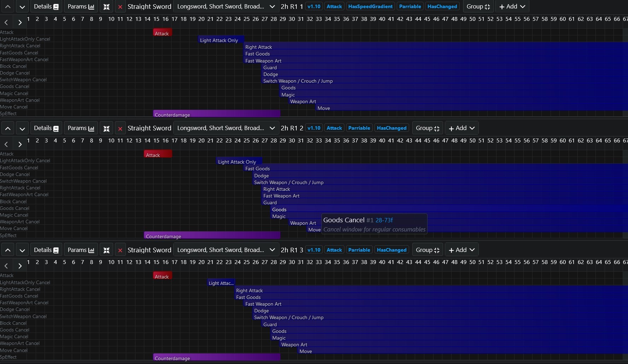Select Counterdamage bar in 2h R1 2 timeline
This screenshot has width=628, height=364.
pyautogui.click(x=212, y=236)
